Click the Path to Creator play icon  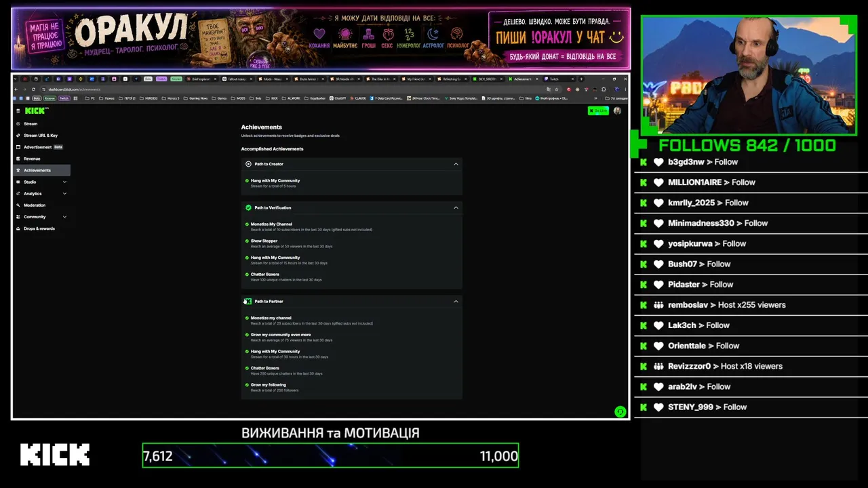[x=248, y=164]
